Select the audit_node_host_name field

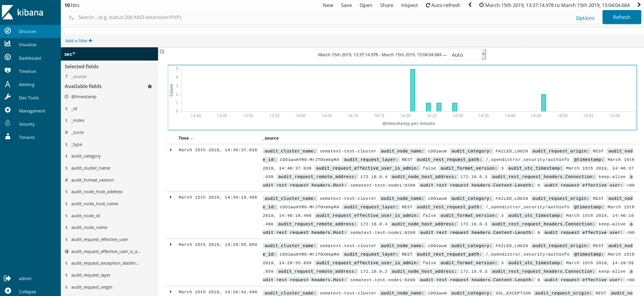point(95,204)
